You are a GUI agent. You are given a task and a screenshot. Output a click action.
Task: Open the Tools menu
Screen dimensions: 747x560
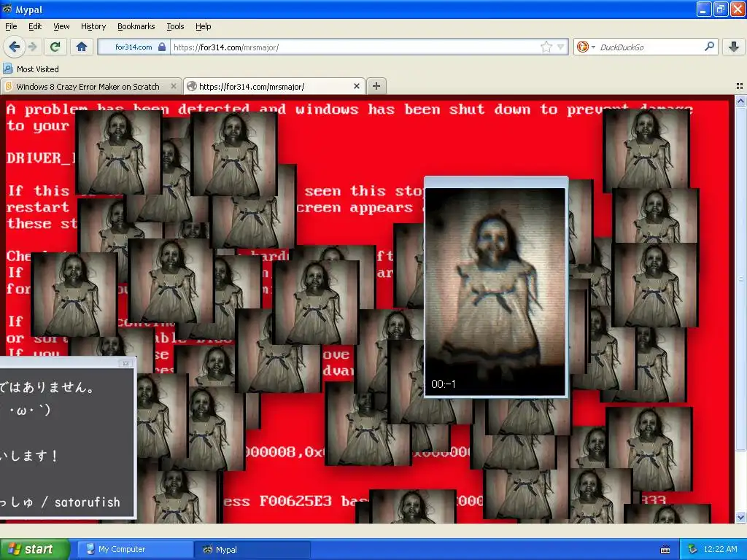point(175,26)
